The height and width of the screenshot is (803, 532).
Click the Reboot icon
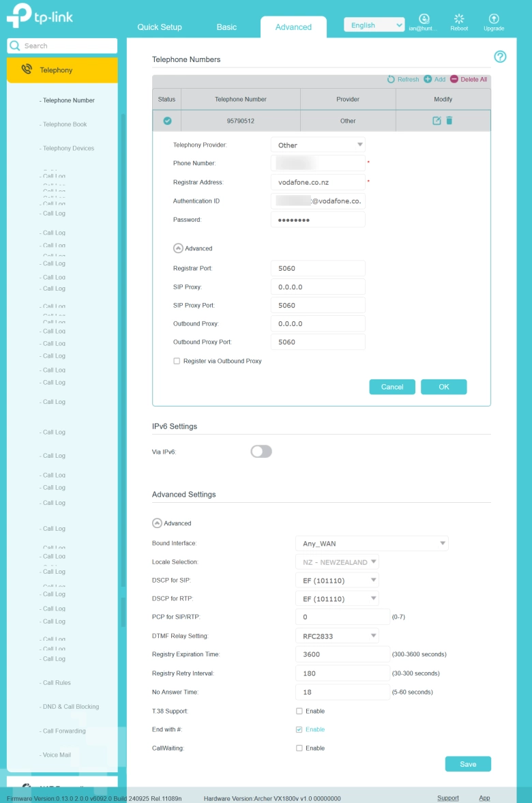click(459, 19)
